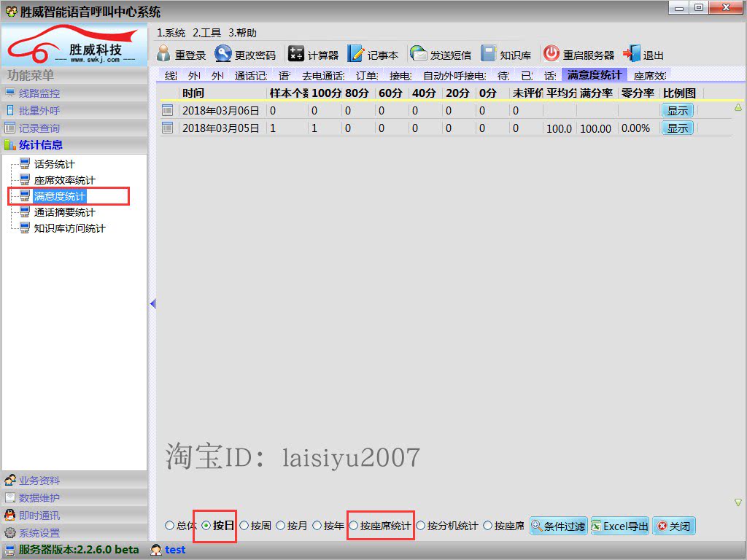747x560 pixels.
Task: Select 满意度统计 in the tree
Action: [x=60, y=196]
